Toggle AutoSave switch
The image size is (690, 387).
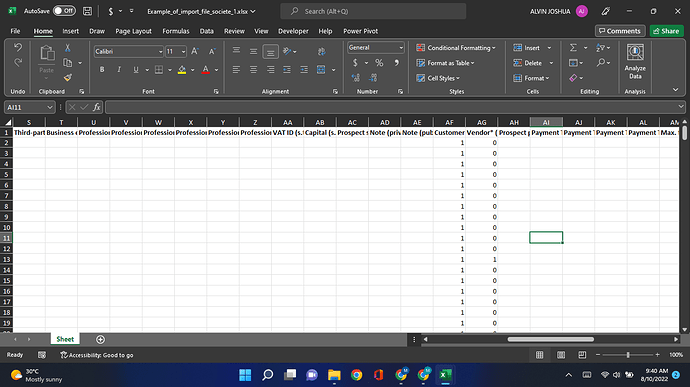pyautogui.click(x=64, y=11)
